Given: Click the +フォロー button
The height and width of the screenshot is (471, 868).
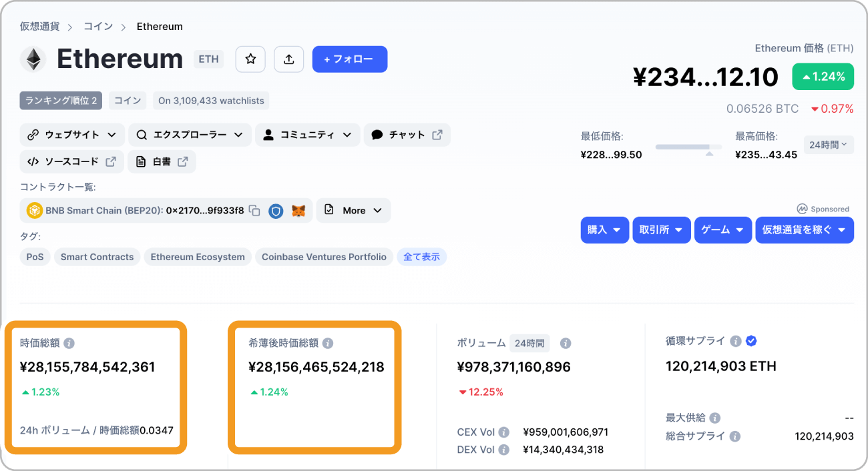Looking at the screenshot, I should 350,59.
